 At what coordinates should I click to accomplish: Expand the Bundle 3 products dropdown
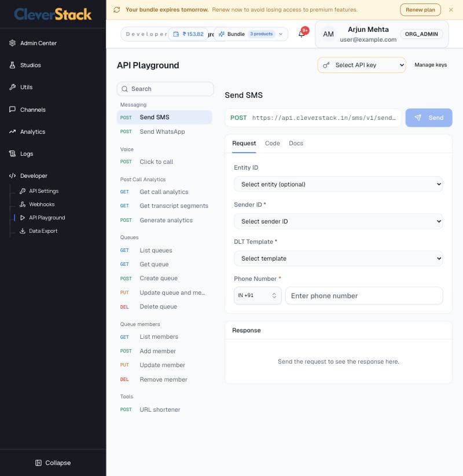pos(251,34)
